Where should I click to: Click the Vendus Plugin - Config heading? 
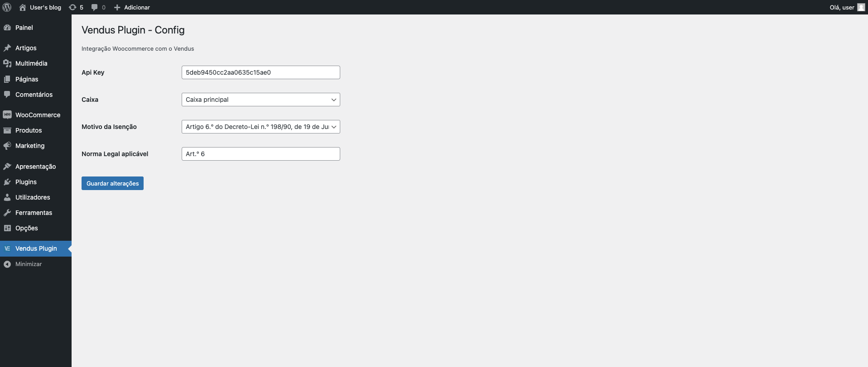coord(133,30)
